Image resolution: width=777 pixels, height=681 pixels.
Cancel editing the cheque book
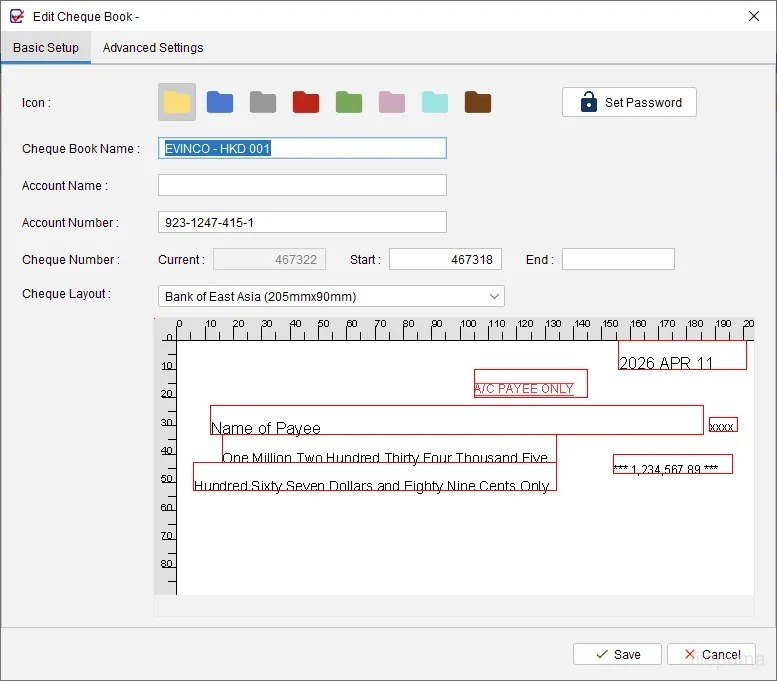pyautogui.click(x=711, y=654)
